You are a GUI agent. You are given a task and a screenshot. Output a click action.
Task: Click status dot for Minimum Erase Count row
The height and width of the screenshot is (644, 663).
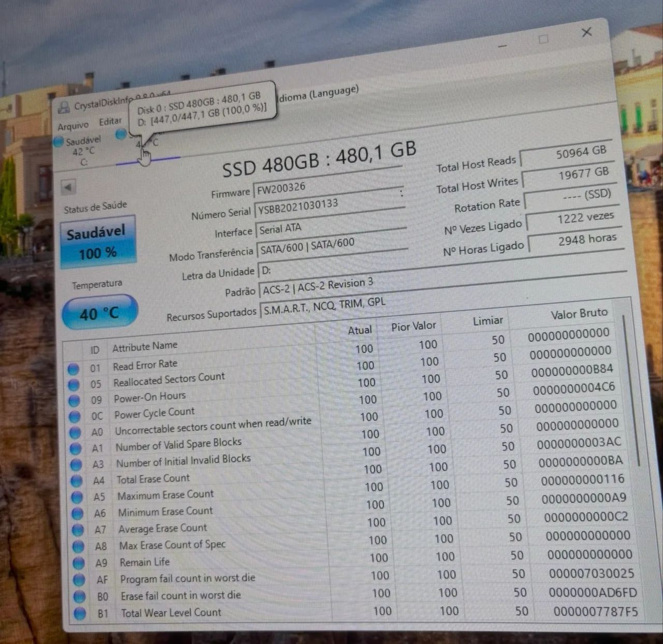click(x=78, y=514)
